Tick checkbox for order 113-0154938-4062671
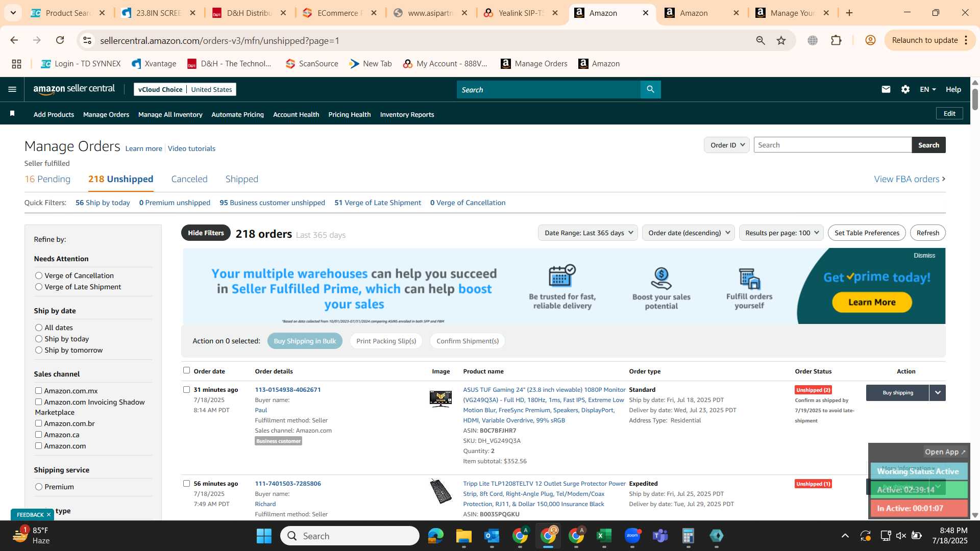This screenshot has height=551, width=980. coord(186,389)
